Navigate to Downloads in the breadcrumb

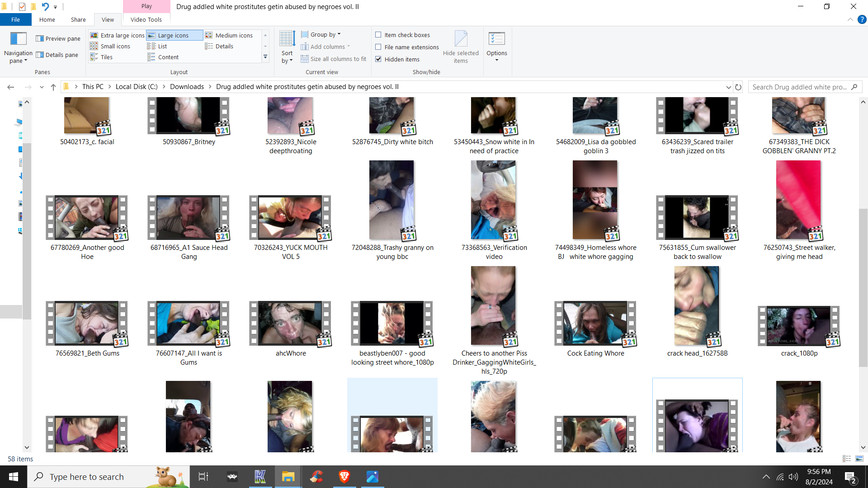click(187, 87)
